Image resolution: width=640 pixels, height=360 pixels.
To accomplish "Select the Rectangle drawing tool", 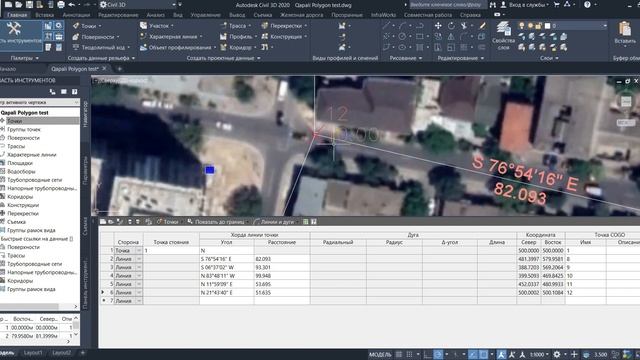I will [x=419, y=36].
